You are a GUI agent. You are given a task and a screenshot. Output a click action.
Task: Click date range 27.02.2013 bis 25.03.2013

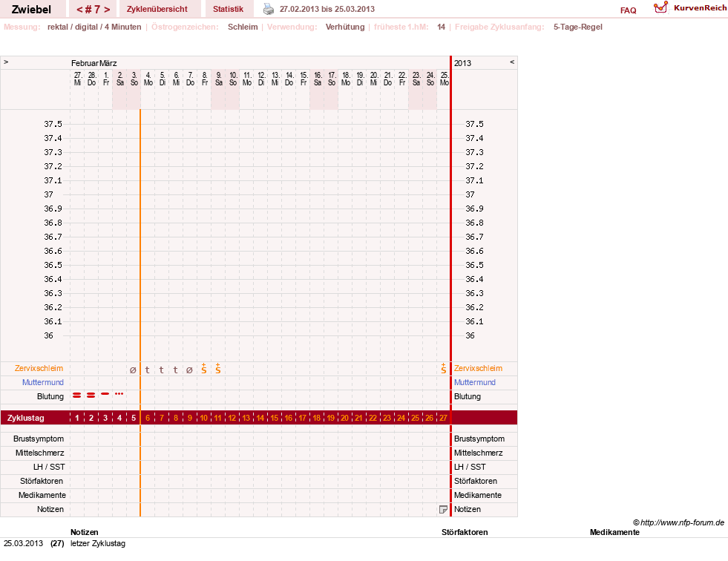[x=327, y=9]
